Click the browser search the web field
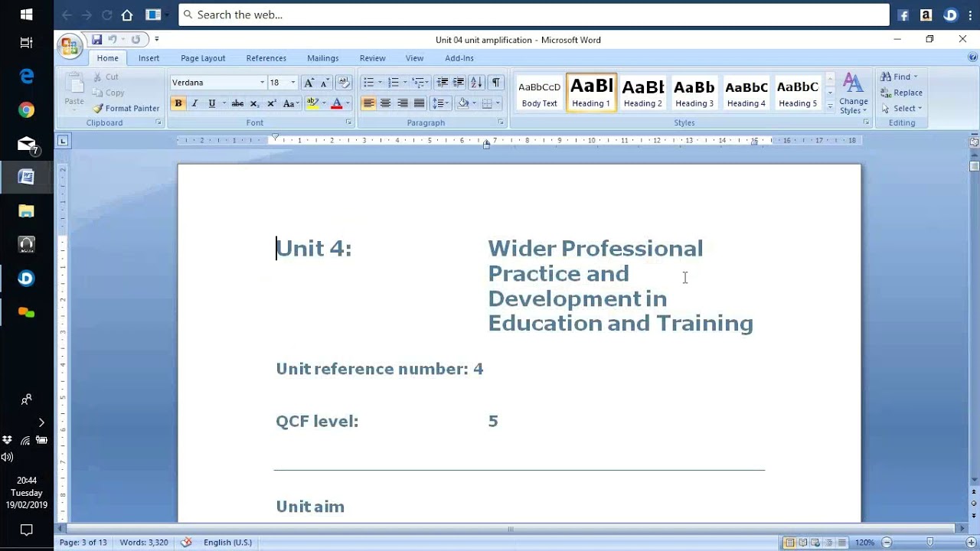 point(534,15)
